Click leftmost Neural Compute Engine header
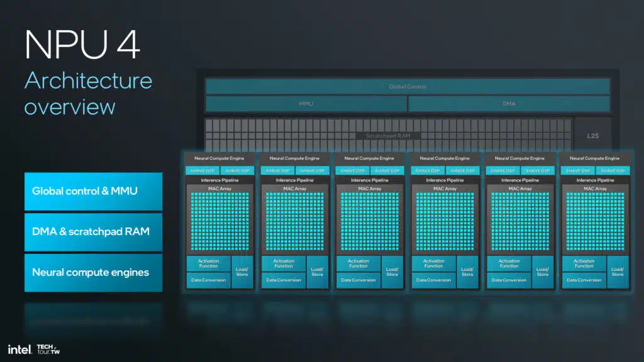644x362 pixels. click(219, 158)
